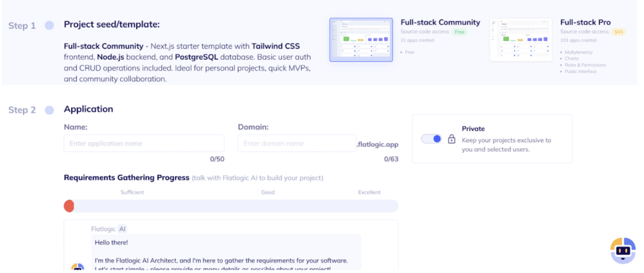Viewport: 644px width, 273px height.
Task: Click the Requirements Gathering progress bar track
Action: [231, 206]
